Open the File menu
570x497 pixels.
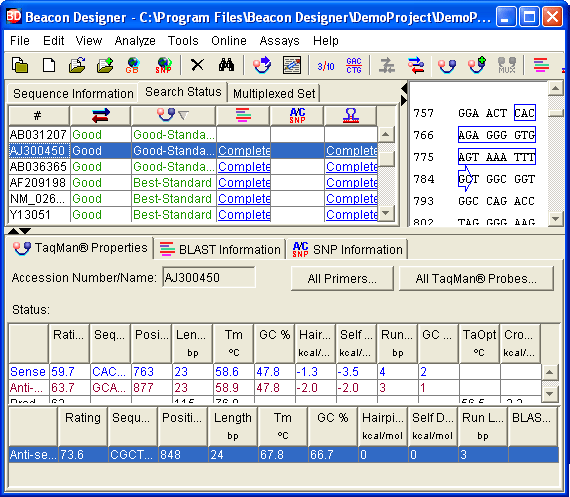(20, 41)
